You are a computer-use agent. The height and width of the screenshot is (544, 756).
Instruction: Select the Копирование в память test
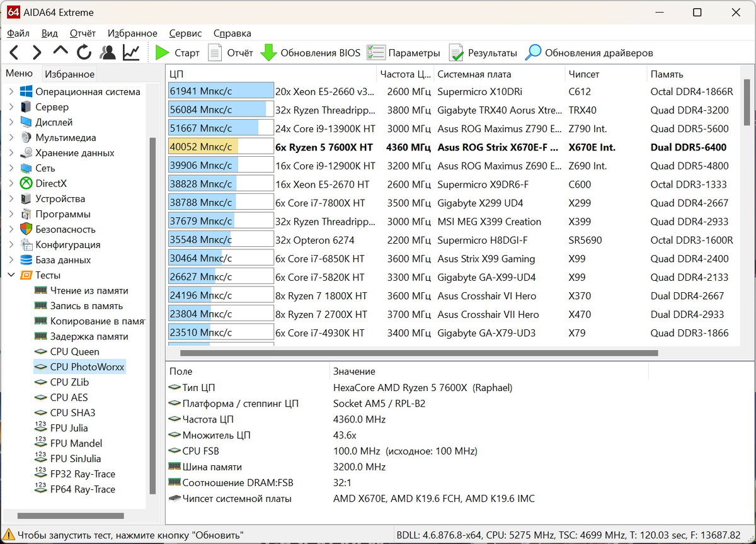97,321
